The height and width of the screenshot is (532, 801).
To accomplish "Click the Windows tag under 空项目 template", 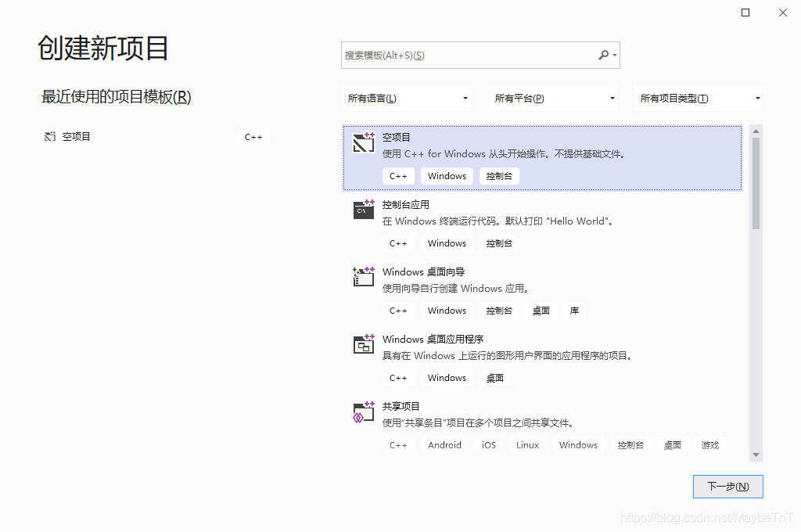I will 447,176.
